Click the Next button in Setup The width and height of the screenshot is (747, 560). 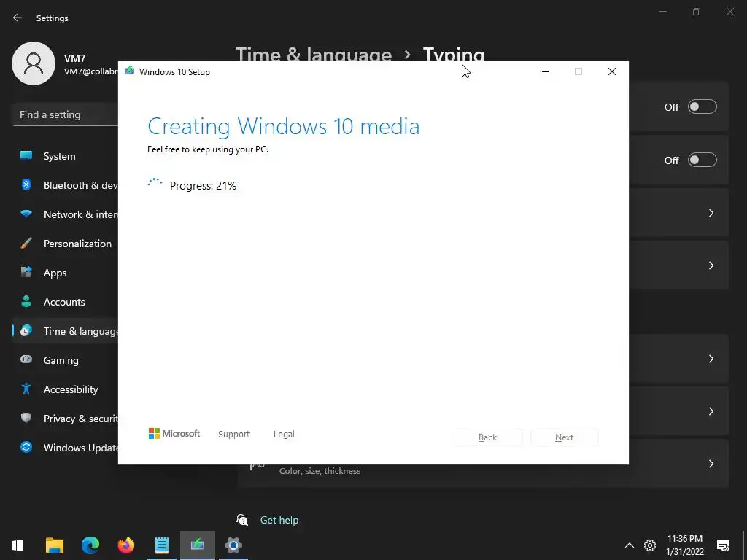[x=564, y=437]
